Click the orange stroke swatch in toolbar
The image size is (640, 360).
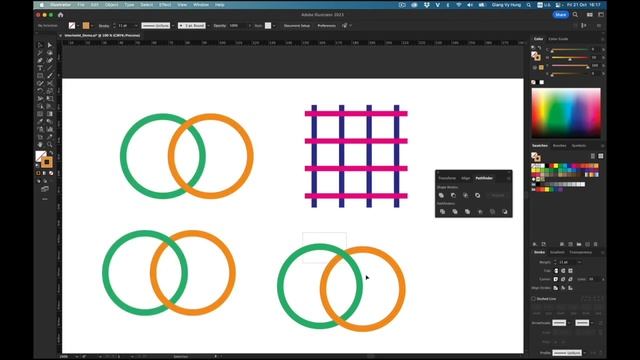47,162
